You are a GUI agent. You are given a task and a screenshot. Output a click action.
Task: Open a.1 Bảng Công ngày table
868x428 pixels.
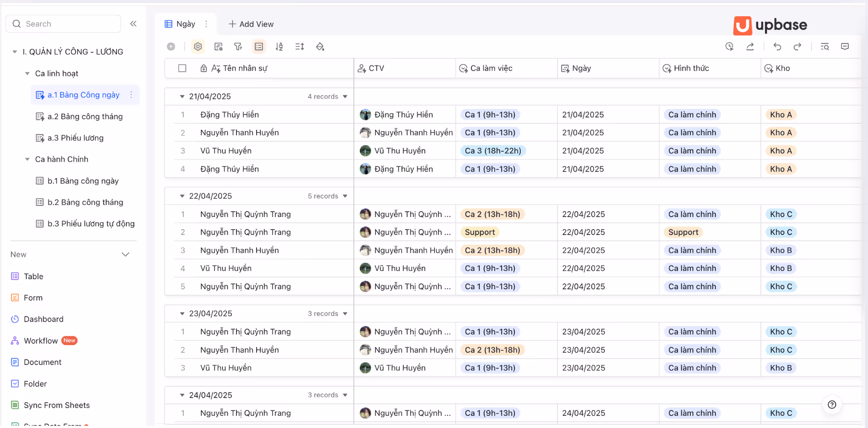click(83, 95)
